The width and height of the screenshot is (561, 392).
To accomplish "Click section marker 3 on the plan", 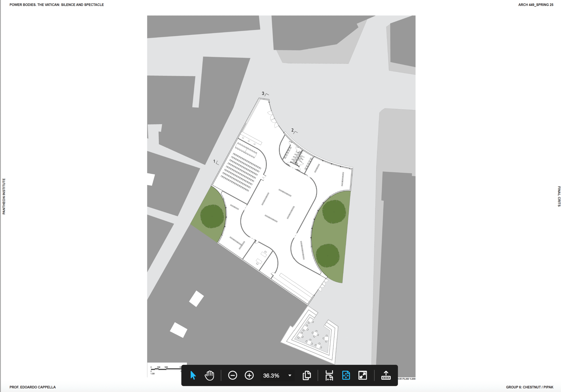I will (x=265, y=94).
